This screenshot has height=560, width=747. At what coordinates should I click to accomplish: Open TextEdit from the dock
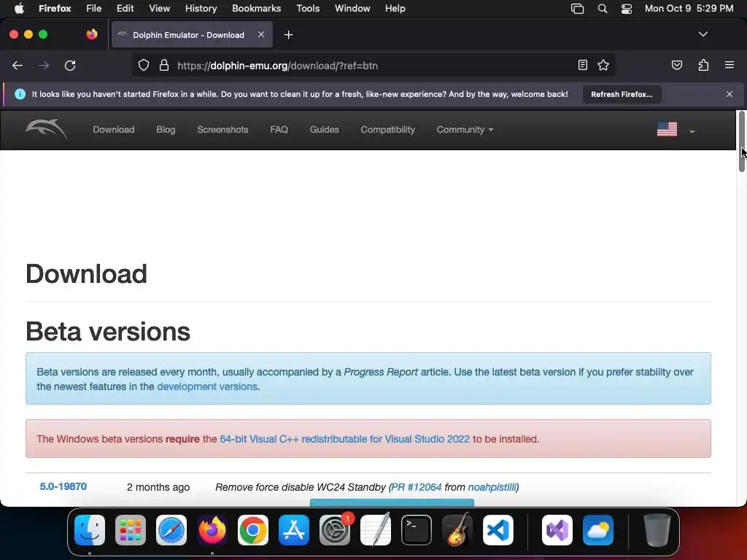376,530
